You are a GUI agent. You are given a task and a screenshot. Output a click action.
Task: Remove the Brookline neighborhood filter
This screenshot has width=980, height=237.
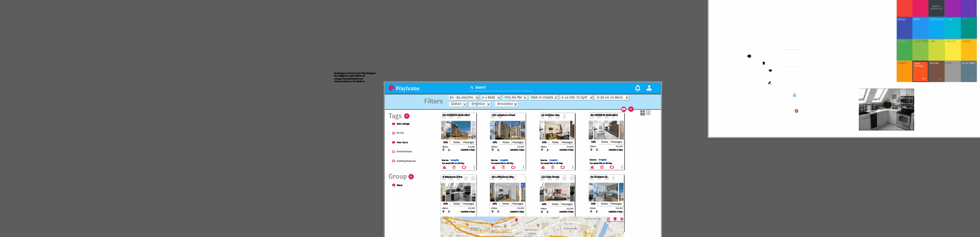(516, 104)
